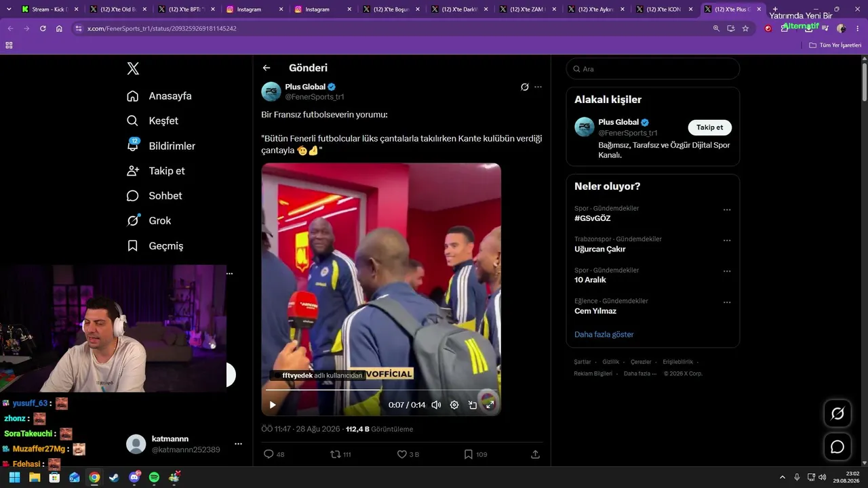The image size is (868, 488).
Task: Bookmark this page with the star
Action: [745, 28]
